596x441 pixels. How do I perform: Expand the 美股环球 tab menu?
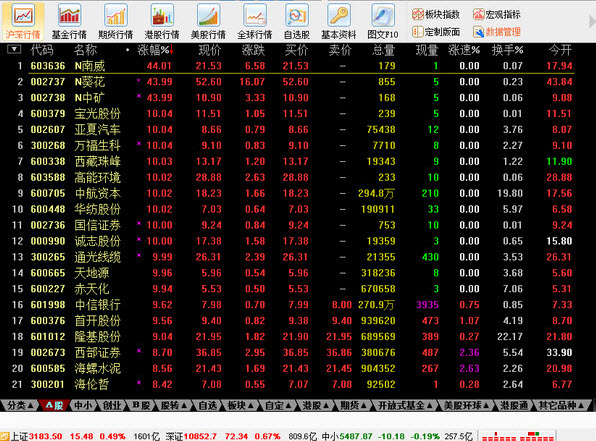(466, 406)
